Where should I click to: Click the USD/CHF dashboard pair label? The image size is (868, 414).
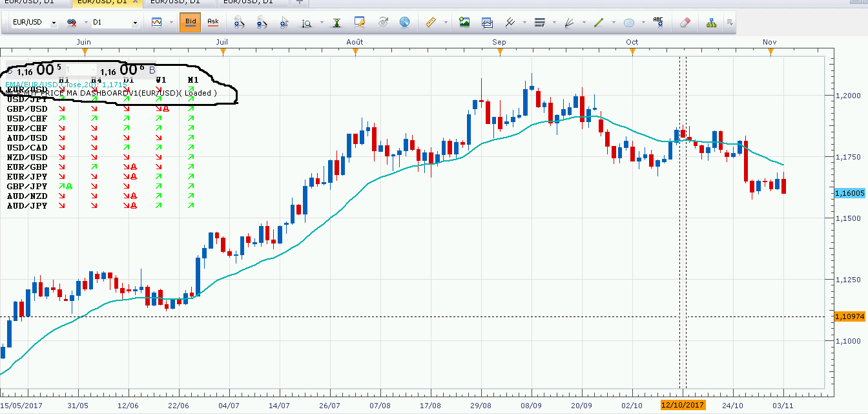point(26,119)
